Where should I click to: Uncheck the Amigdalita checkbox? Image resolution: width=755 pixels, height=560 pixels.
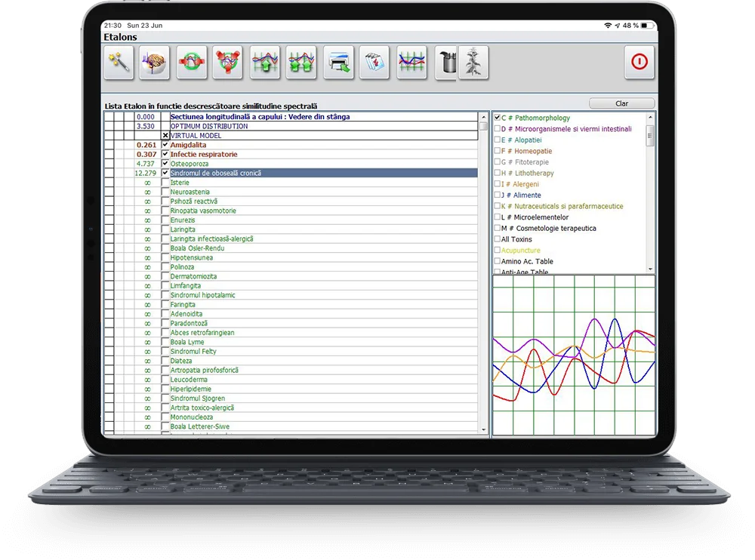coord(165,145)
